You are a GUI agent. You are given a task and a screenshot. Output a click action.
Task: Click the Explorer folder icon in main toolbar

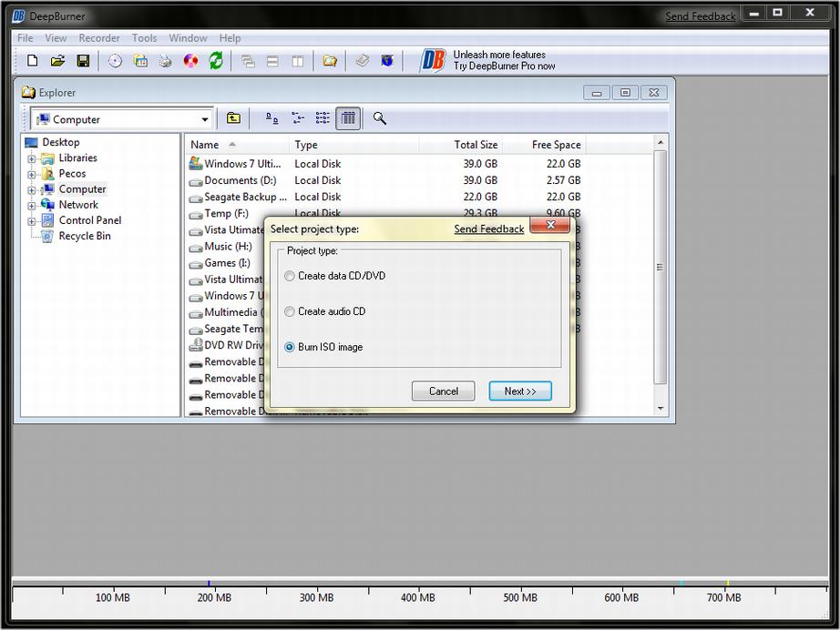330,61
